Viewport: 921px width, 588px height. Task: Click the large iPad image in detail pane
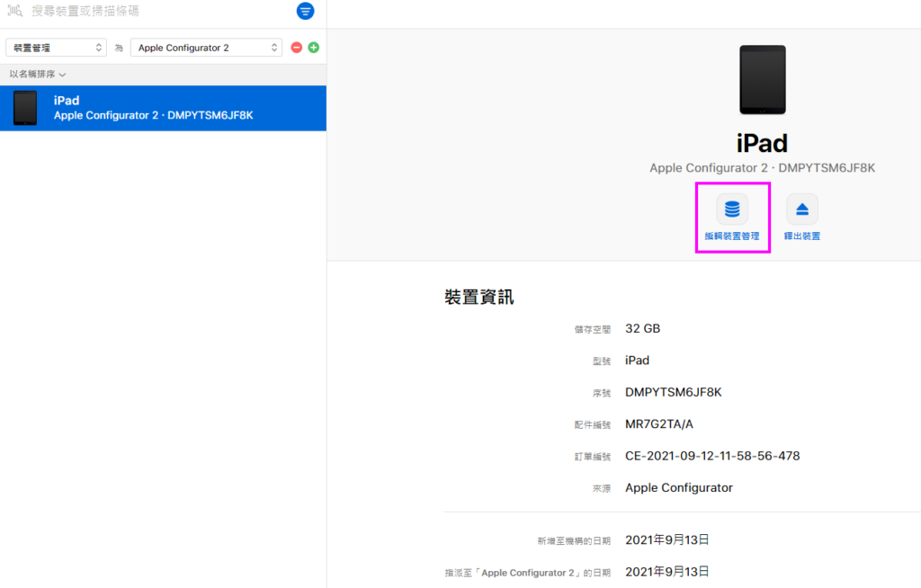coord(763,80)
